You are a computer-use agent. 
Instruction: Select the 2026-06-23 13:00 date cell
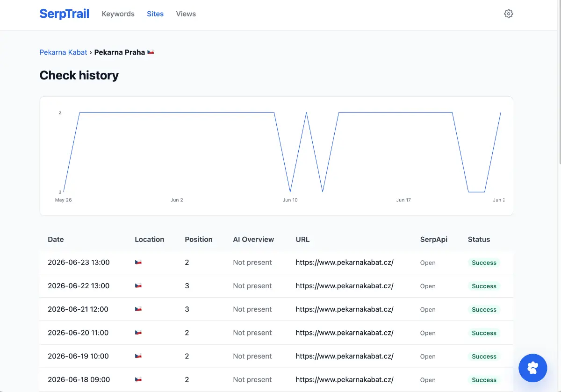pyautogui.click(x=79, y=263)
